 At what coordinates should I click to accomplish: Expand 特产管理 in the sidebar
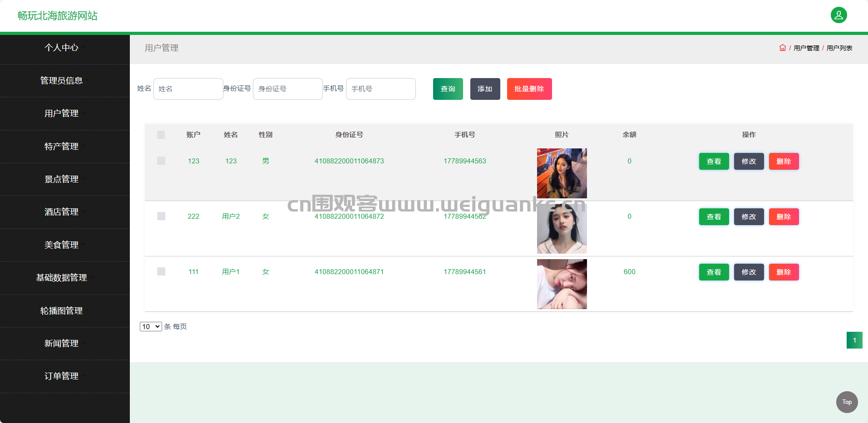coord(61,146)
